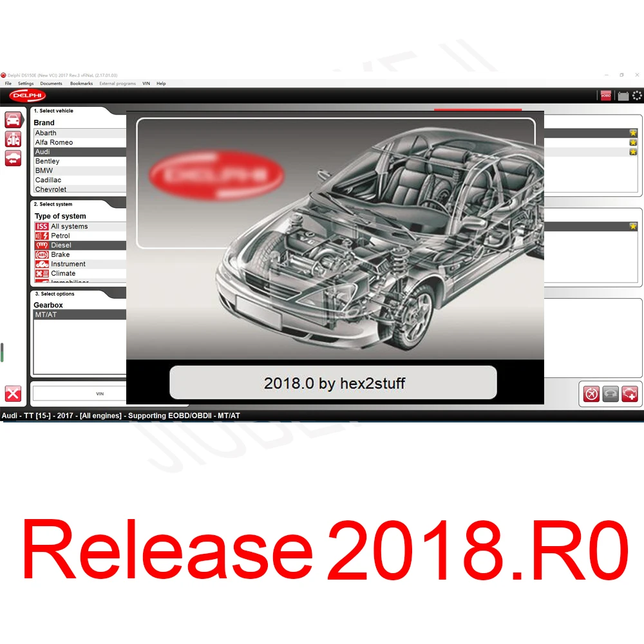Image resolution: width=644 pixels, height=644 pixels.
Task: Choose Chevrolet in the Brand list
Action: [x=80, y=189]
